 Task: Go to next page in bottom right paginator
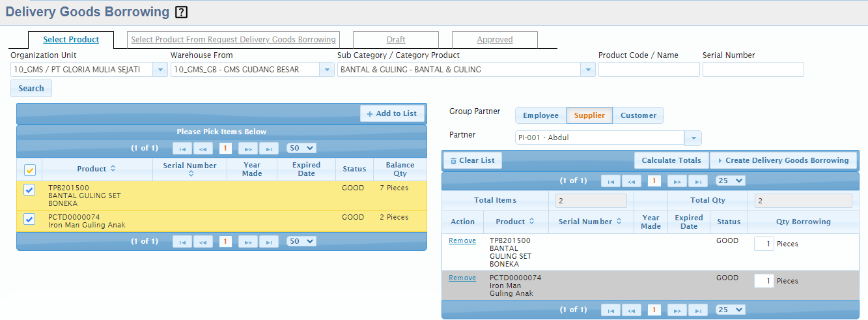click(677, 310)
